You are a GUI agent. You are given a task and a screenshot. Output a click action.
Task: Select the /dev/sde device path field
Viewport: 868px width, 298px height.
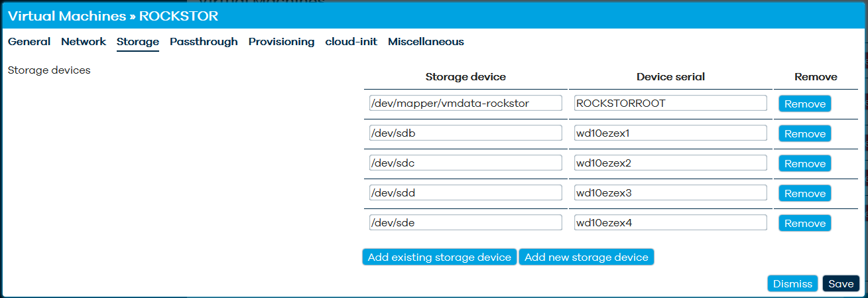[x=465, y=222]
